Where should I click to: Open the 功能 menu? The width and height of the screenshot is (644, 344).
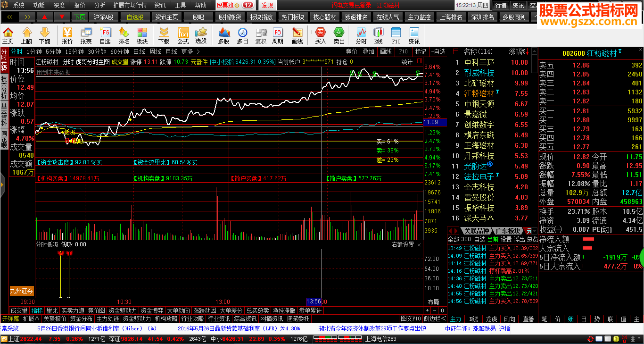39,5
